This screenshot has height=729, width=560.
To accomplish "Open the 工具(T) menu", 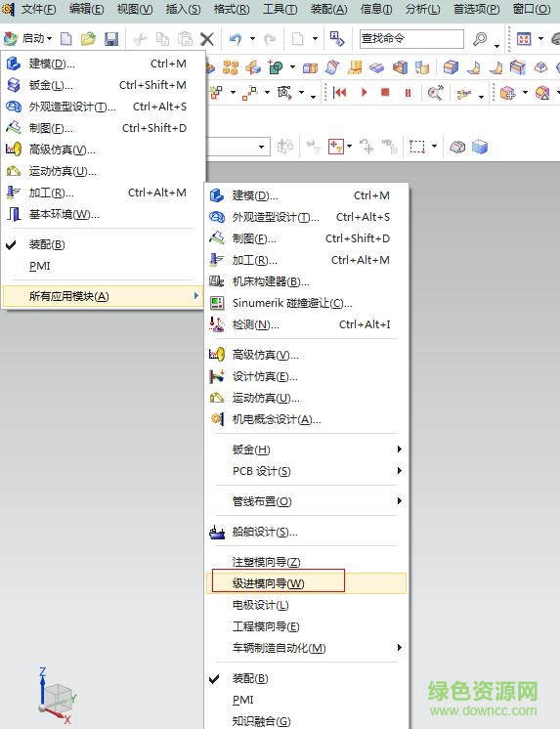I will tap(280, 9).
